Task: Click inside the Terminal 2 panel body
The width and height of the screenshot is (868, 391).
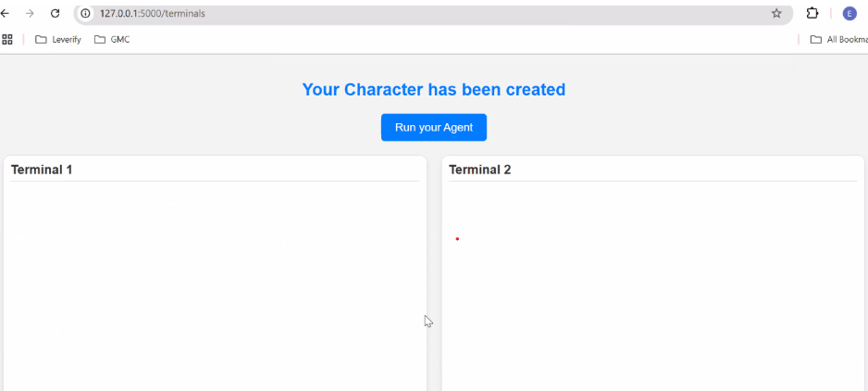Action: [652, 296]
